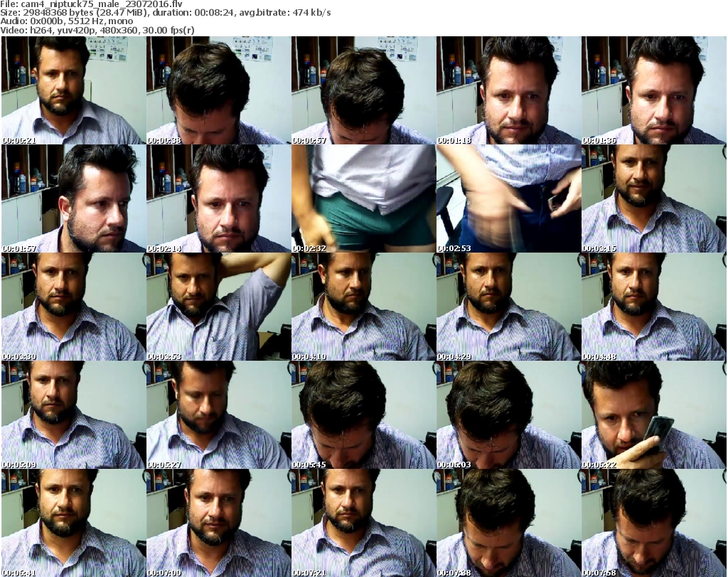
Task: Click the frame at 00:06:03
Action: coord(508,415)
